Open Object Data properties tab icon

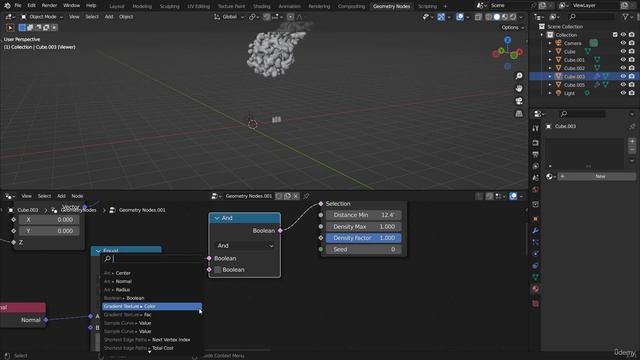(x=535, y=277)
